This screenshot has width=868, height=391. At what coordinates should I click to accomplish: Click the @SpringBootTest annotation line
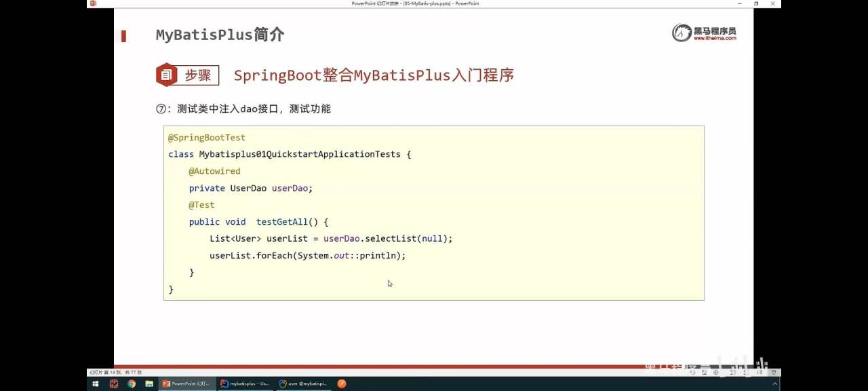[207, 137]
